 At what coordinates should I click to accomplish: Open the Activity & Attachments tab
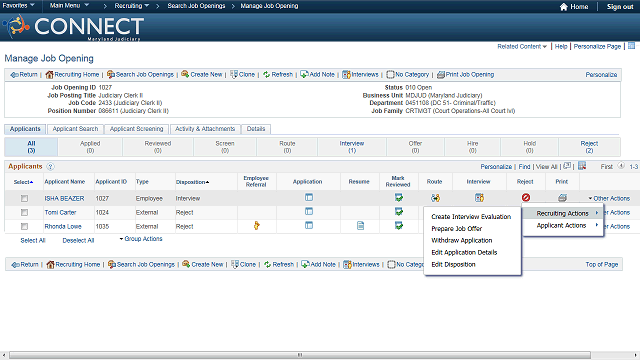[x=205, y=129]
